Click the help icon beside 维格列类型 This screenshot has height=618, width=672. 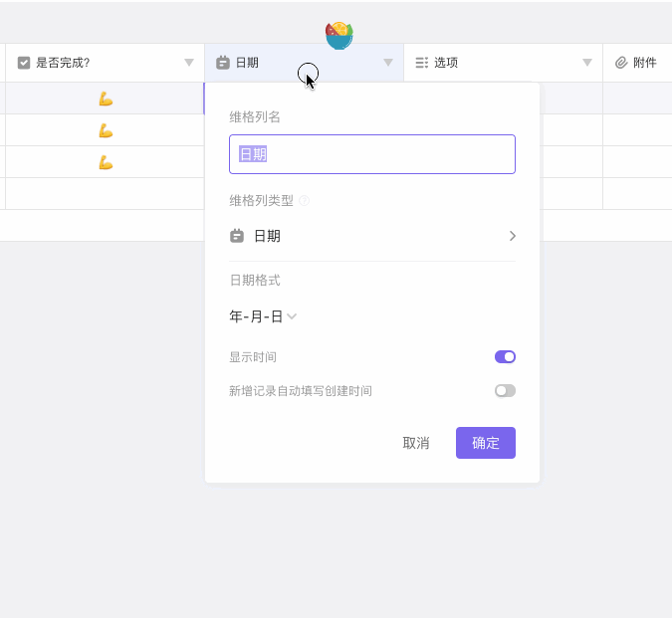(304, 200)
